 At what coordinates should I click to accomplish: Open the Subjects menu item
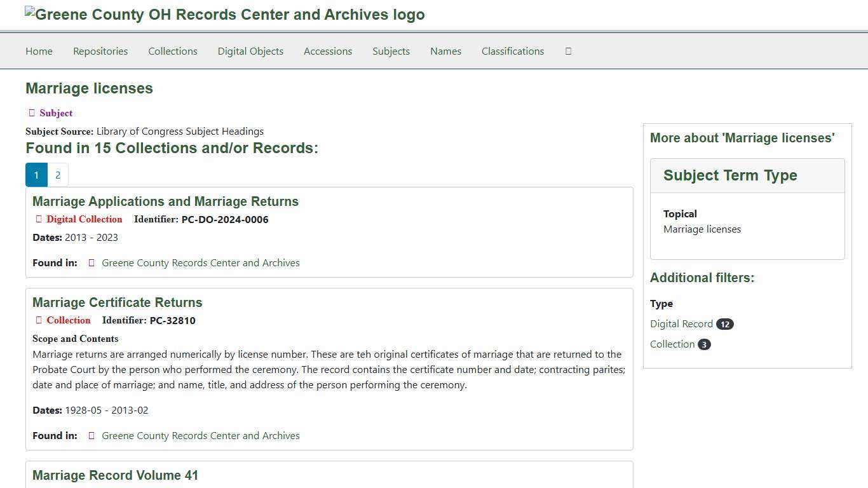coord(391,51)
